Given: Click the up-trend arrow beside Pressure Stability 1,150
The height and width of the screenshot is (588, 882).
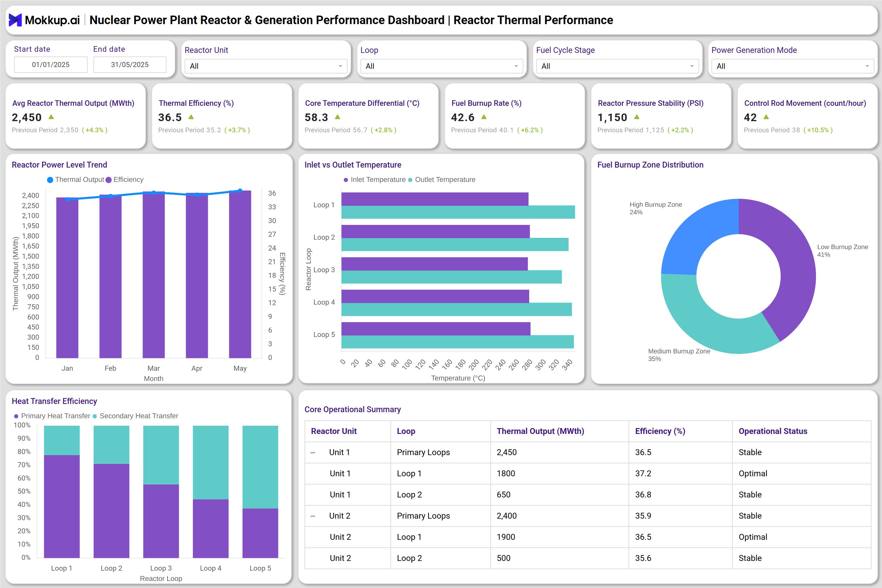Looking at the screenshot, I should click(x=637, y=117).
